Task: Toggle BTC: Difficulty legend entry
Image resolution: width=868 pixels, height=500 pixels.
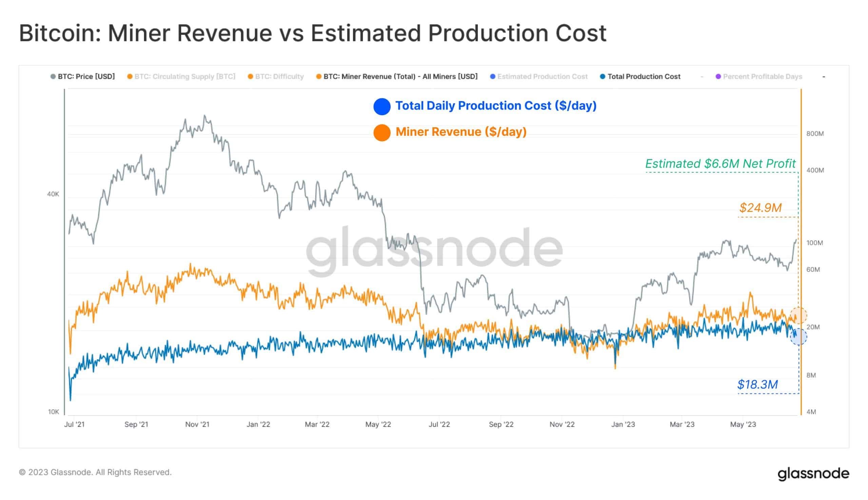Action: pos(276,77)
